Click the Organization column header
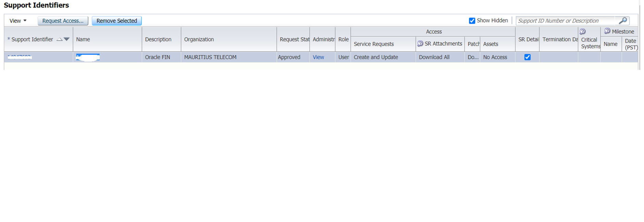The image size is (644, 222). (199, 39)
